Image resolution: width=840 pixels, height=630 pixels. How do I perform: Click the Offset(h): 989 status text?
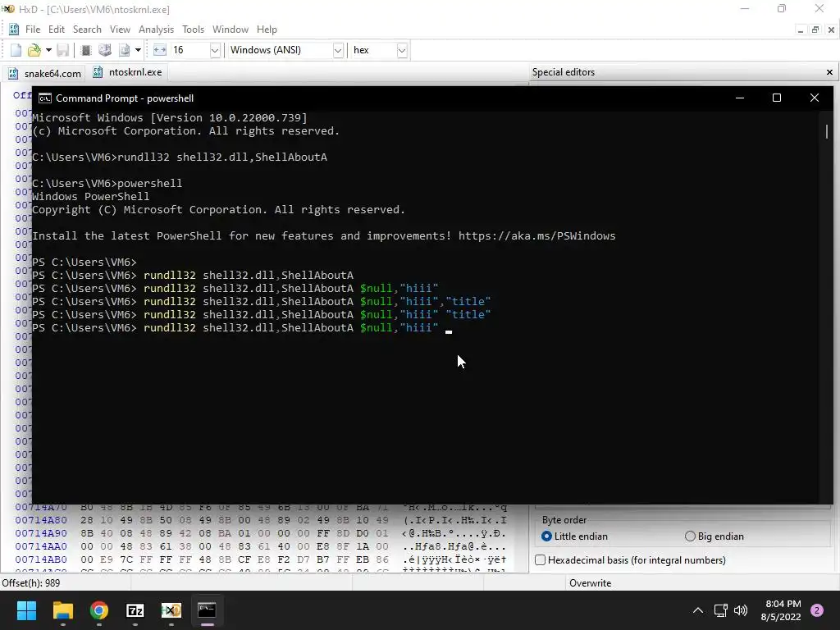point(31,583)
